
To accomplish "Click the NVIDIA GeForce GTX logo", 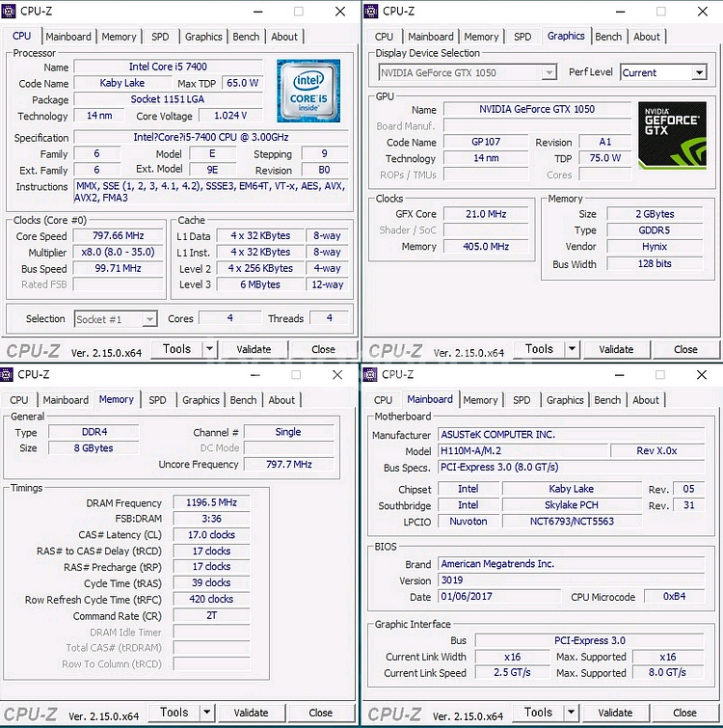I will pyautogui.click(x=672, y=136).
